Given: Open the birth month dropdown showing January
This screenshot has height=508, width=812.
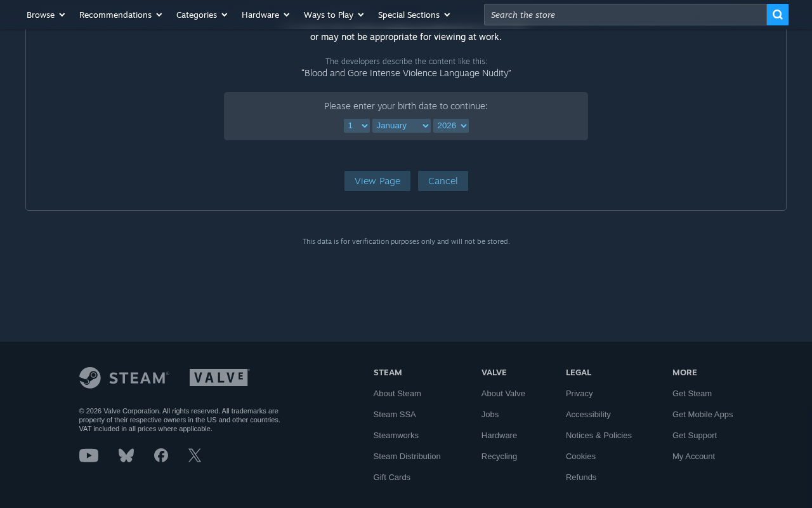Looking at the screenshot, I should (x=402, y=126).
